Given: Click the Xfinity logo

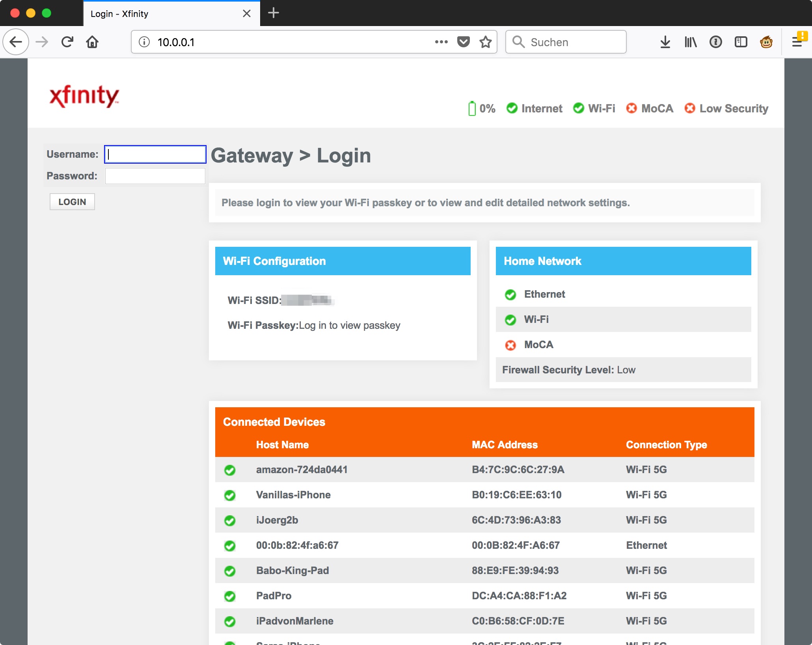Looking at the screenshot, I should (84, 96).
